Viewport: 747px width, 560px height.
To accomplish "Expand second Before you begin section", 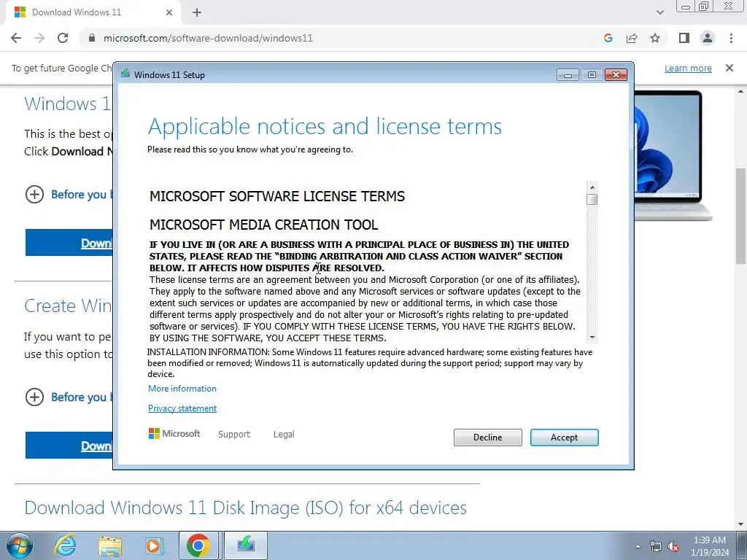I will [34, 397].
